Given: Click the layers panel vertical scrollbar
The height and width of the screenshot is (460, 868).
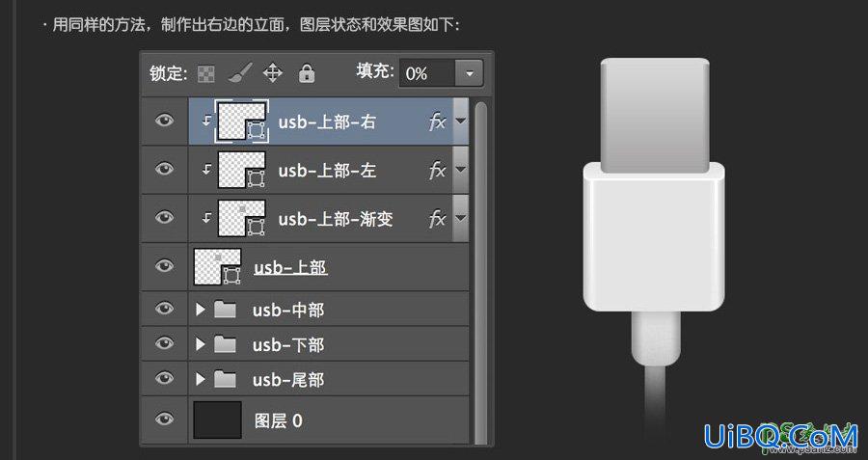Looking at the screenshot, I should 481,271.
